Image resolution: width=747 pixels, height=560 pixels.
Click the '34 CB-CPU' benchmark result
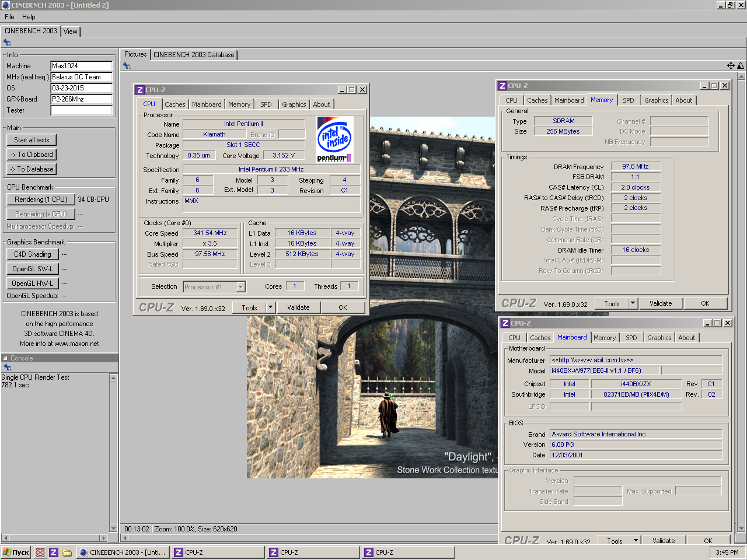pyautogui.click(x=93, y=199)
